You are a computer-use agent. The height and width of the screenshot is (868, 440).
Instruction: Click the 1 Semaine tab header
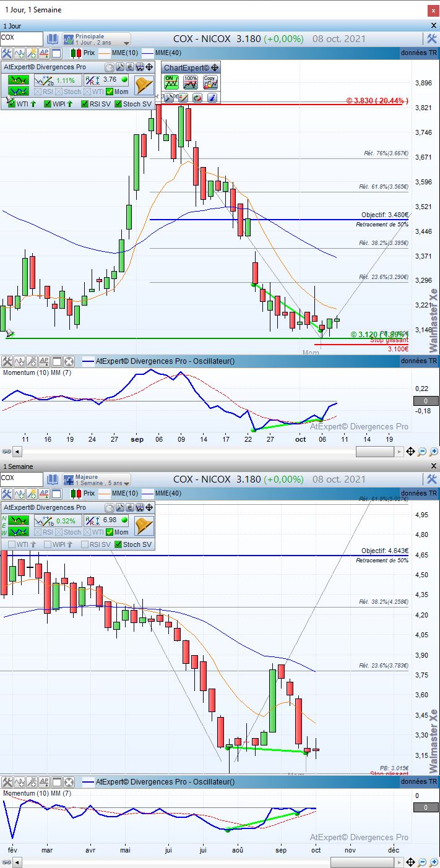point(19,466)
